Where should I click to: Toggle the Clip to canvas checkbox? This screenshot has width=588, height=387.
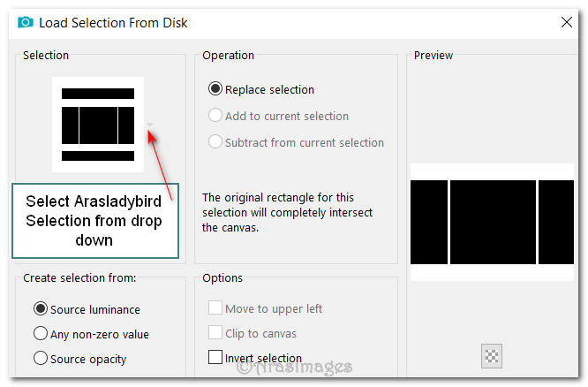pos(215,333)
